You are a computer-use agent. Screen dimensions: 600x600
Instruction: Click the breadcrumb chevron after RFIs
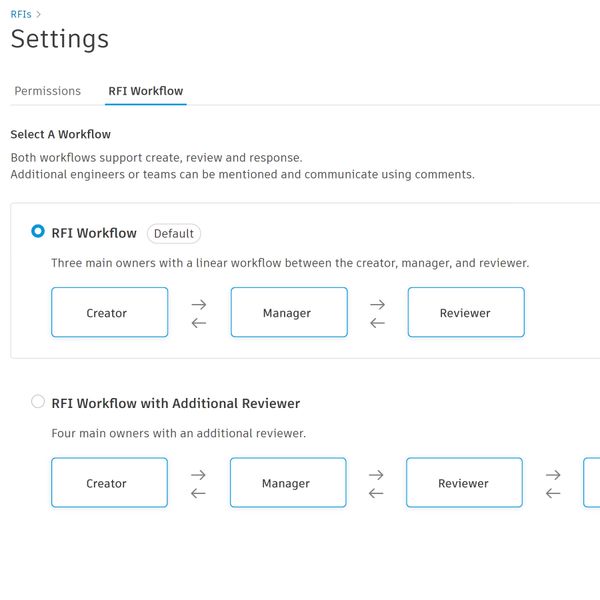(38, 14)
